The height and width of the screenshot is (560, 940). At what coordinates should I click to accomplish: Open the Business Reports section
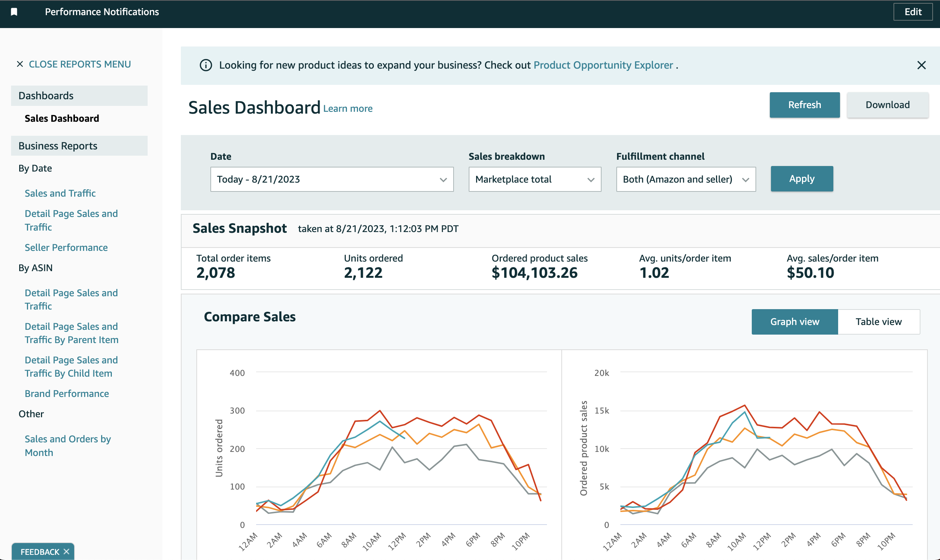click(x=58, y=146)
